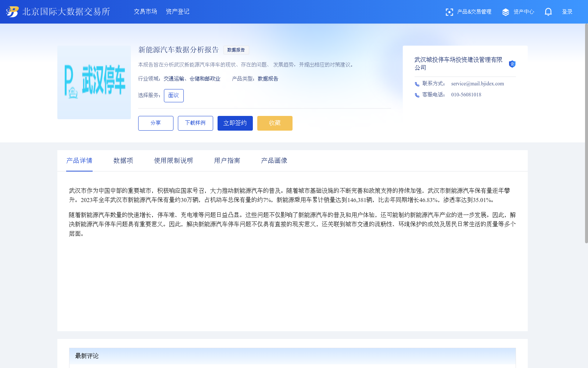The image size is (588, 368).
Task: Click the Beijing Data Exchange logo icon
Action: coord(12,12)
